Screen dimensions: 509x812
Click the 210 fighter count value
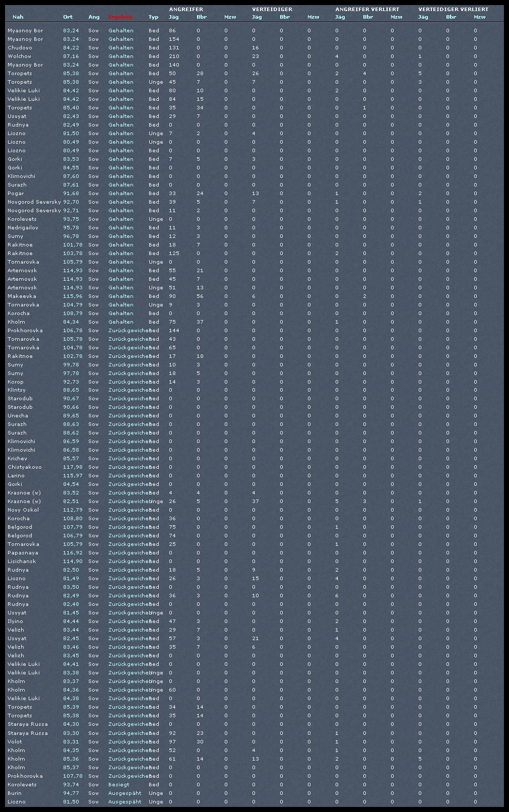(x=174, y=56)
